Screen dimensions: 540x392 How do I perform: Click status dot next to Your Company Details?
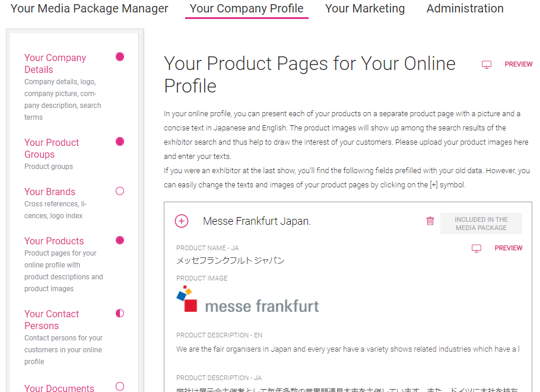(x=120, y=57)
